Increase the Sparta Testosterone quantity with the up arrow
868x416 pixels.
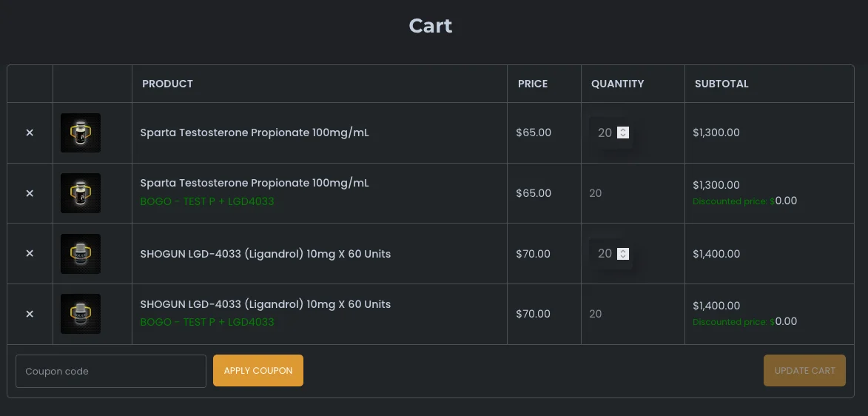[x=623, y=130]
